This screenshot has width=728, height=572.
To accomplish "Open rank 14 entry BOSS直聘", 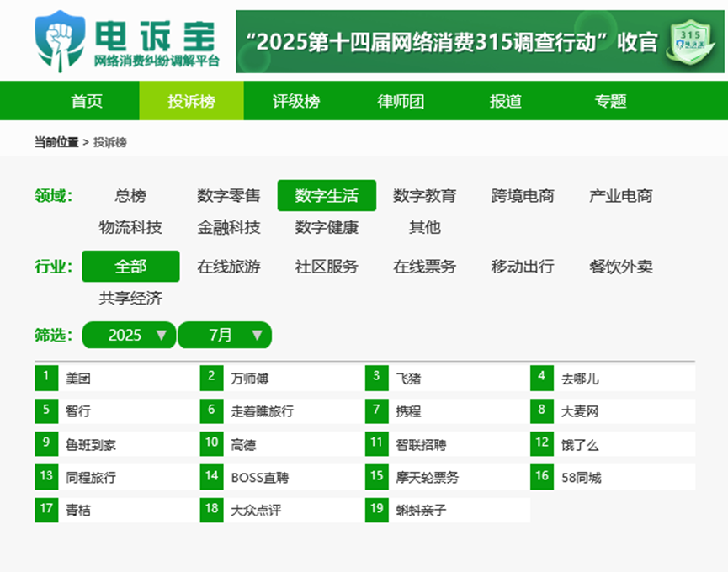I will [x=282, y=477].
